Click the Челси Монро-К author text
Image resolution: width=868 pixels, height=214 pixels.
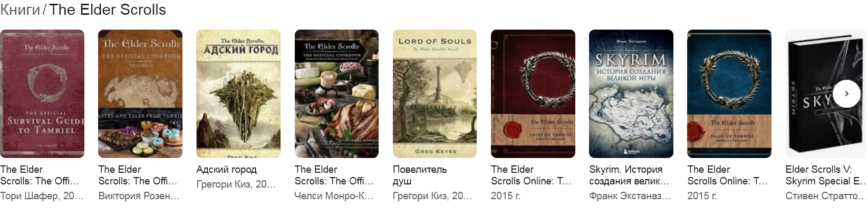[334, 196]
